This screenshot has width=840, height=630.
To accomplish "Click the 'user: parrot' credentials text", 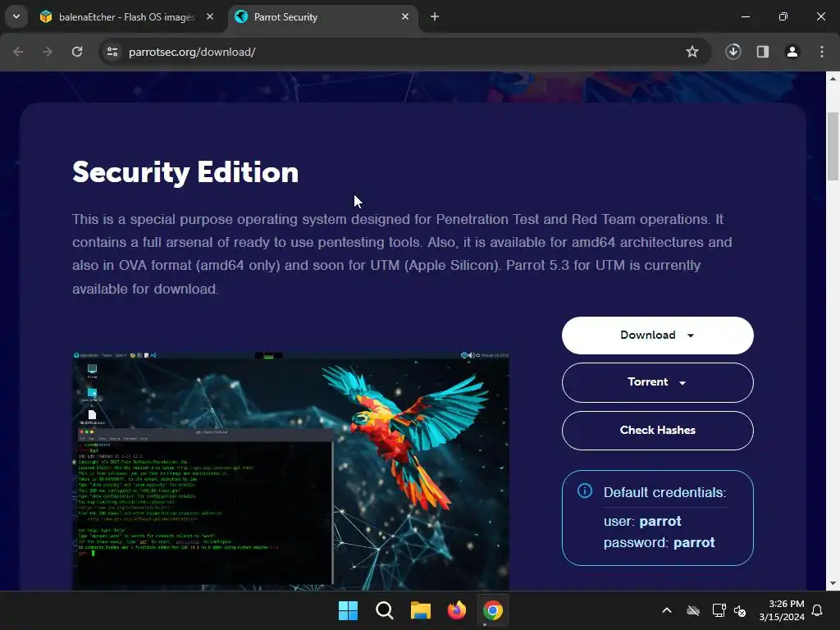I will [642, 521].
